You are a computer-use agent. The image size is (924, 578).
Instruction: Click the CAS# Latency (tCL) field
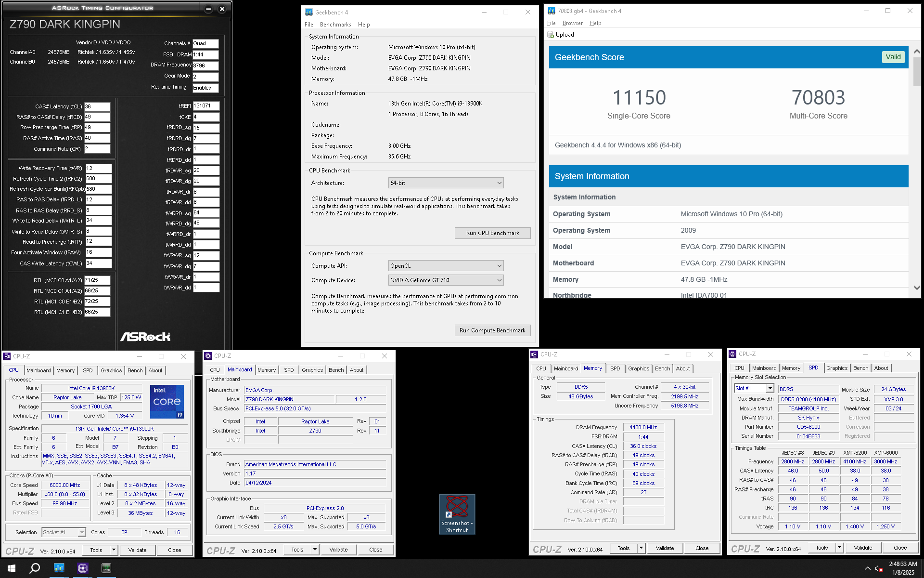pyautogui.click(x=97, y=107)
